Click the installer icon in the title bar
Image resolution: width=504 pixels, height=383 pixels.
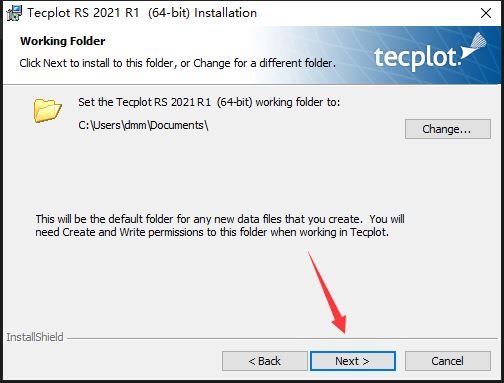pos(14,13)
